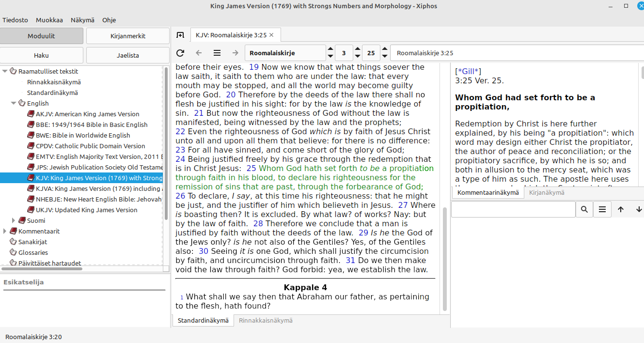Switch to the Kirjanäkymä tab

(546, 192)
